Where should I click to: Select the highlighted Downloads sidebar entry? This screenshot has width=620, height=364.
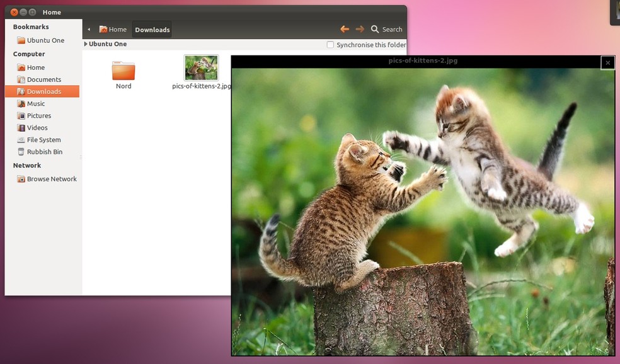click(x=42, y=91)
